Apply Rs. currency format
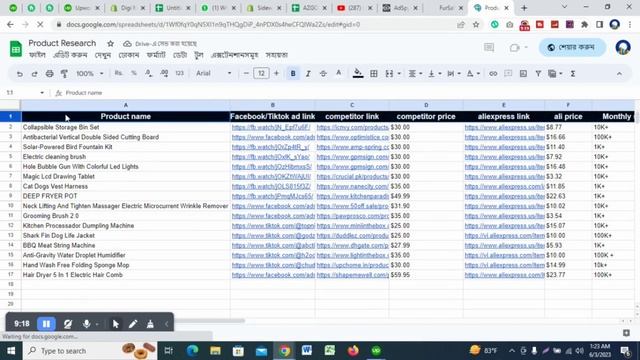 118,73
